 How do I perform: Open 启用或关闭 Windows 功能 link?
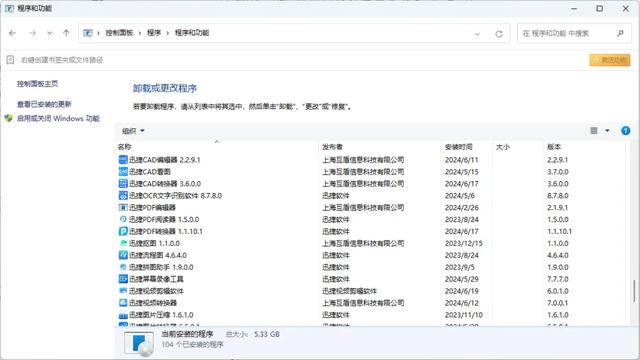pyautogui.click(x=58, y=118)
